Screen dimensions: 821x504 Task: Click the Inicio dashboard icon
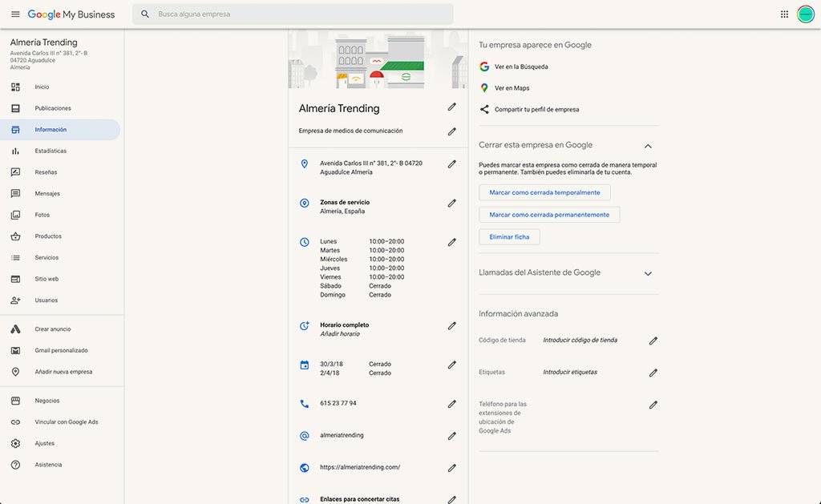pos(16,87)
